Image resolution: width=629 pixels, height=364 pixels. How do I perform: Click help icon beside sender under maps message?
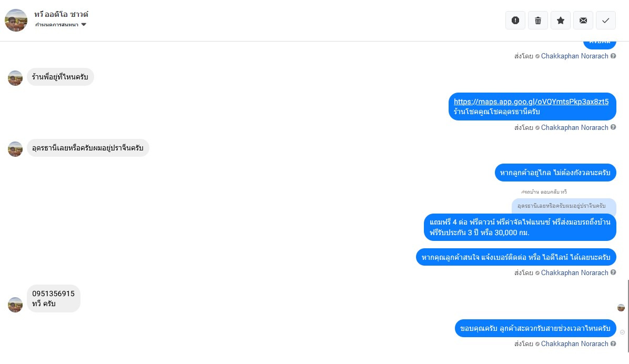(x=613, y=128)
